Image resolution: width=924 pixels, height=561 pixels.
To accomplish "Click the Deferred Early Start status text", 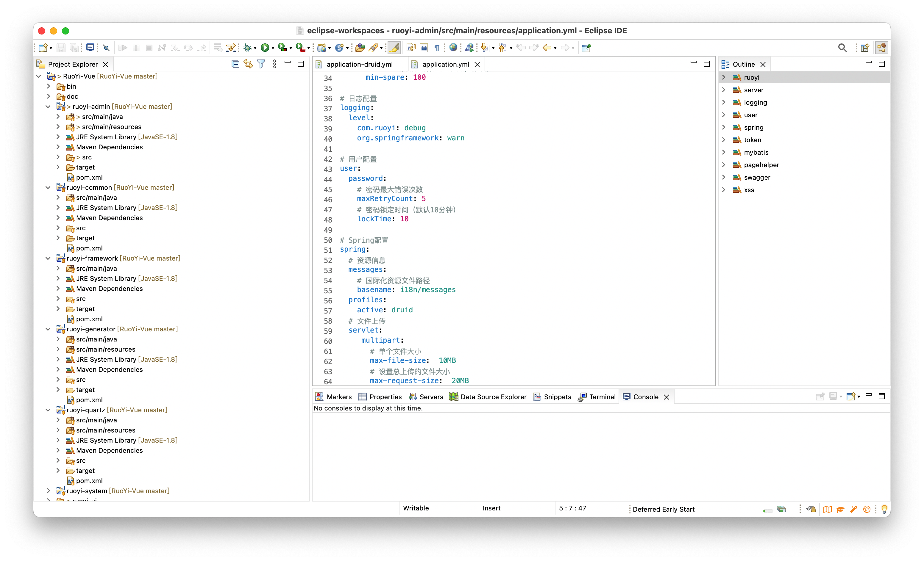I will click(663, 509).
